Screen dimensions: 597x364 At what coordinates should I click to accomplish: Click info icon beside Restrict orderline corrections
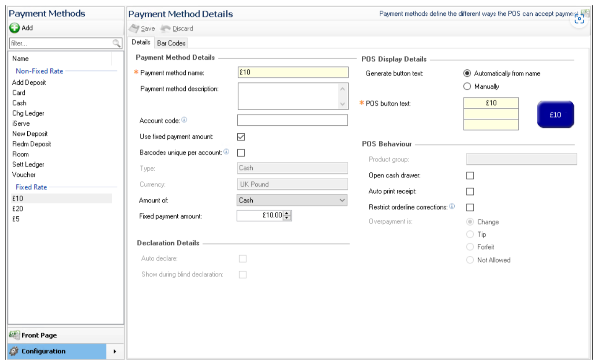click(452, 206)
